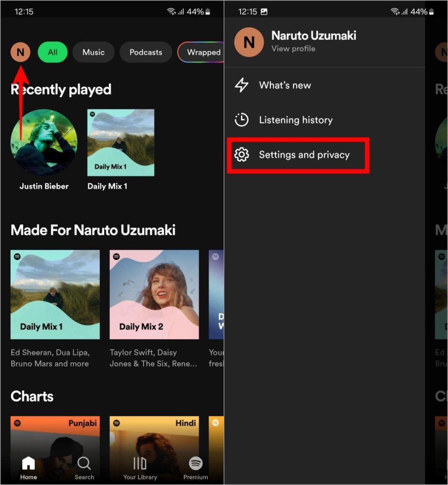This screenshot has width=448, height=485.
Task: Open Daily Mix 2 playlist cover
Action: pos(154,295)
